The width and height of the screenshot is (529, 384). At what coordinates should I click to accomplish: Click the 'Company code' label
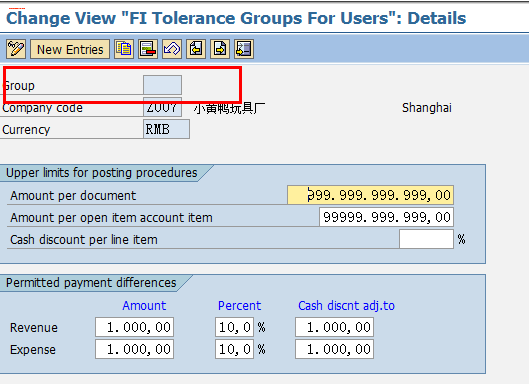tap(42, 108)
